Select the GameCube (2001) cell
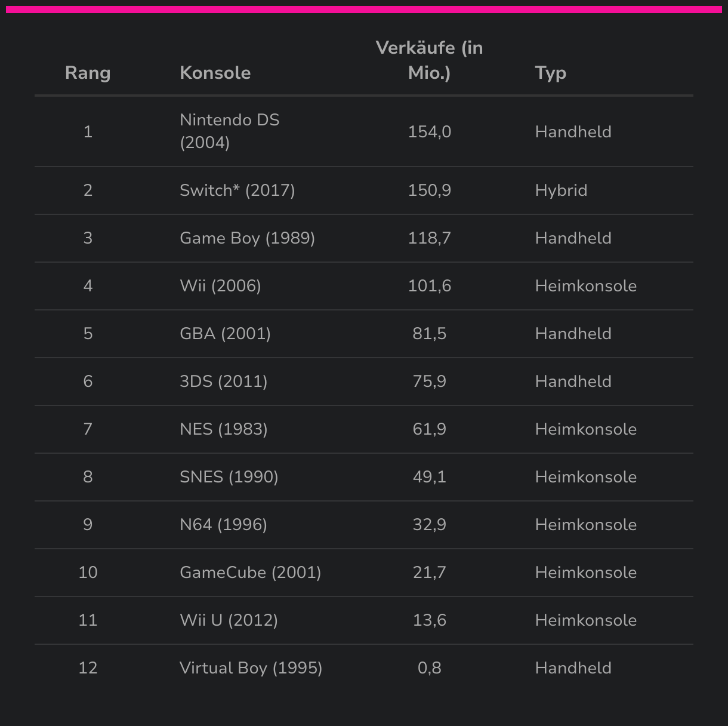 coord(251,573)
